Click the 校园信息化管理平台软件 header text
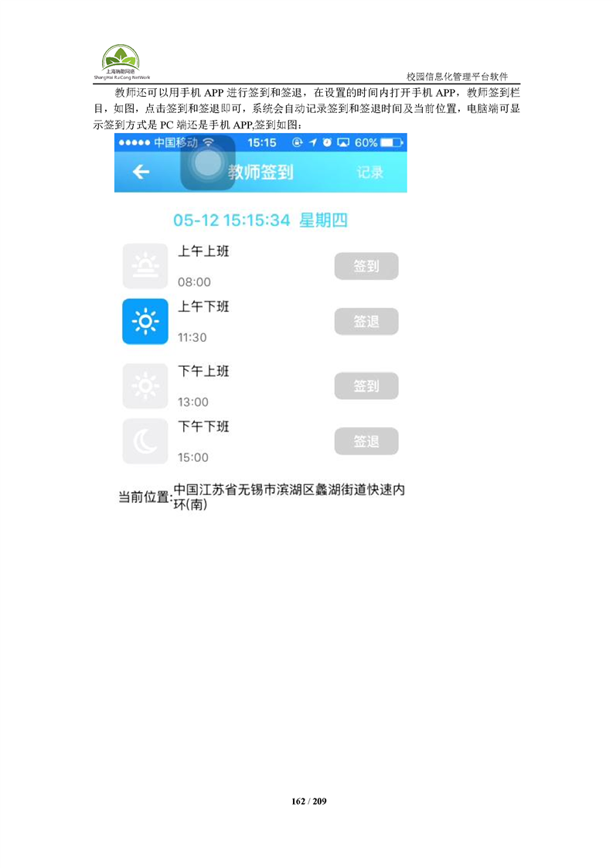The width and height of the screenshot is (613, 868). (457, 77)
